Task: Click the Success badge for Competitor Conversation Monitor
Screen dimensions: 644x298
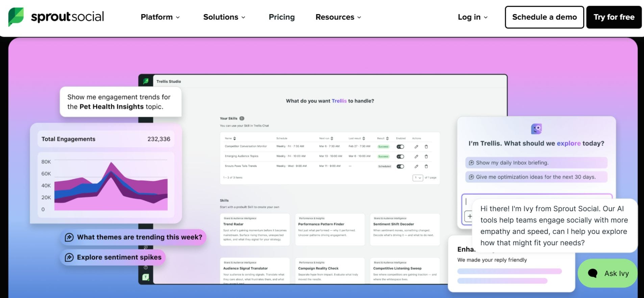Action: pyautogui.click(x=383, y=147)
